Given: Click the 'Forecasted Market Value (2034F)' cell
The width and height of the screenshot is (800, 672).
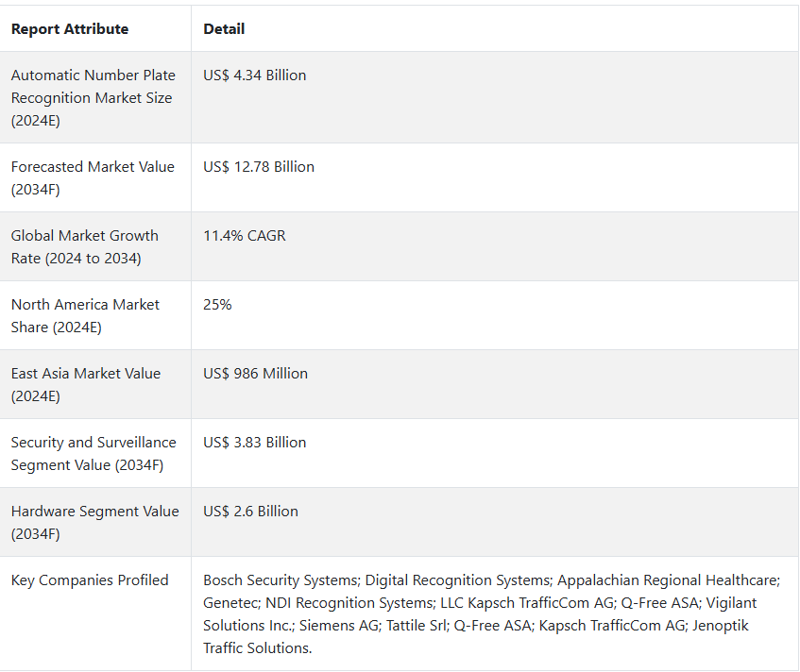Looking at the screenshot, I should coord(93,177).
